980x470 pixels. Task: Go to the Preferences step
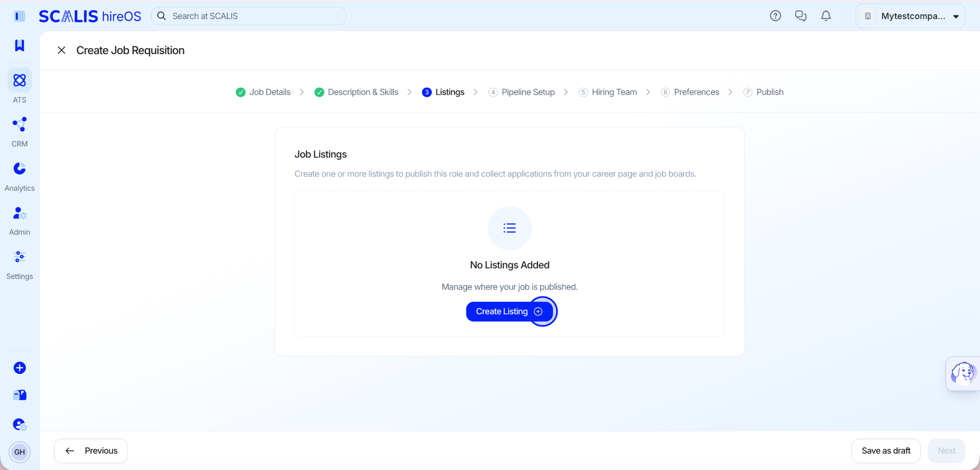pos(690,92)
